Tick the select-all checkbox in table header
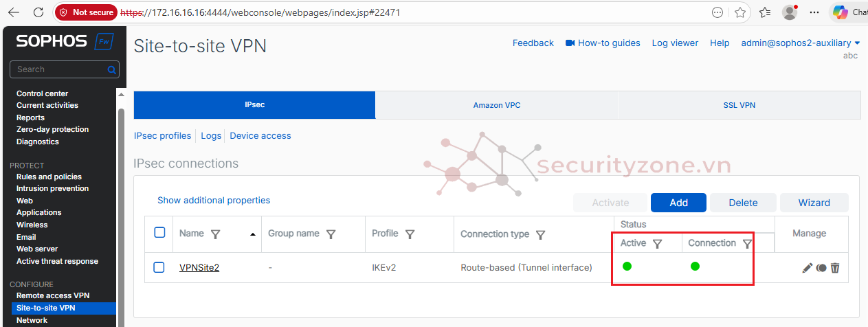This screenshot has height=327, width=868. pyautogui.click(x=159, y=233)
